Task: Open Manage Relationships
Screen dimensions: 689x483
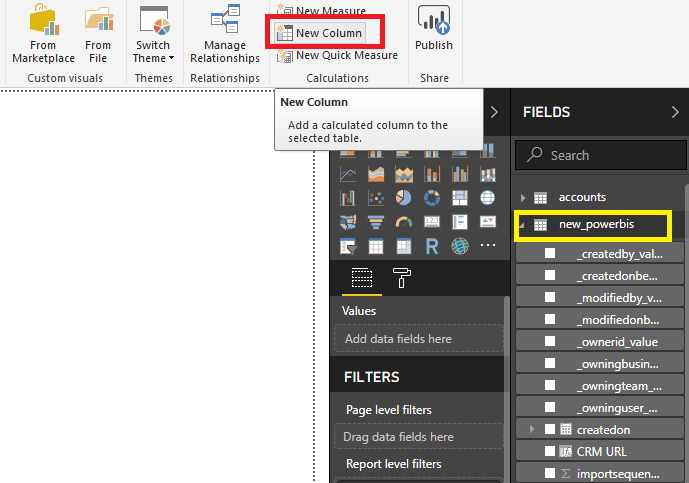Action: [225, 34]
